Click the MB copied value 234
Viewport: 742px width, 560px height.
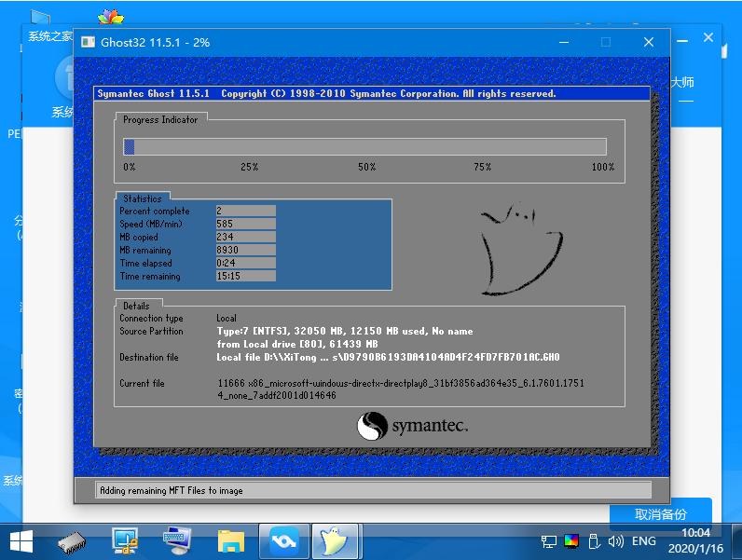245,237
